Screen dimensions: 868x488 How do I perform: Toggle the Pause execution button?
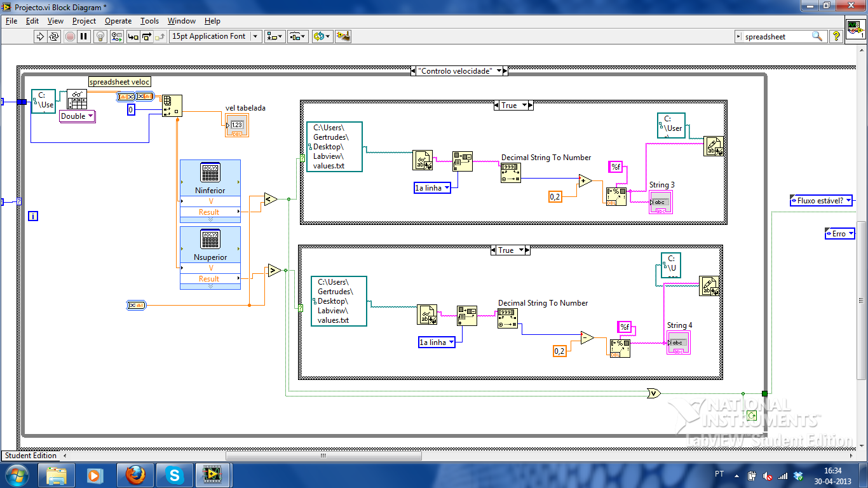[x=84, y=36]
